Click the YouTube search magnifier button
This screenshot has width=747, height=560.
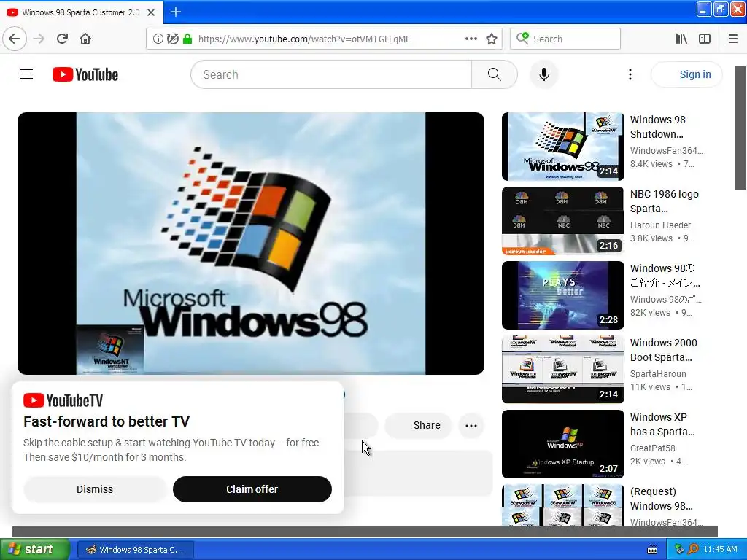tap(494, 74)
